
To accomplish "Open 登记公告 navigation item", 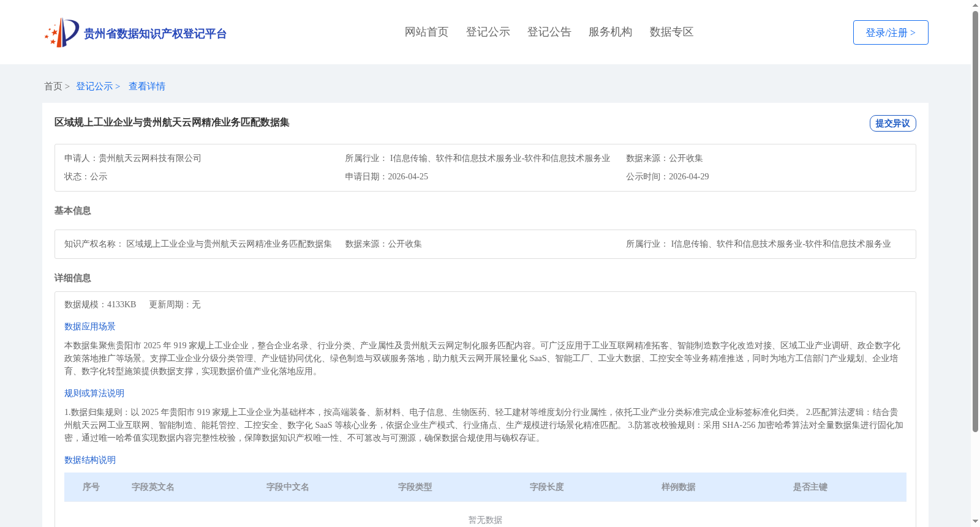I will point(549,32).
